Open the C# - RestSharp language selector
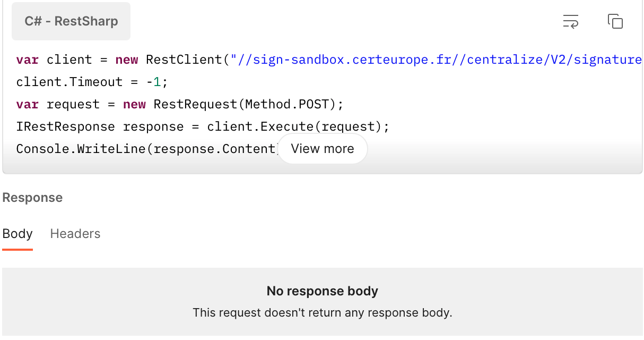The image size is (644, 340). point(71,22)
